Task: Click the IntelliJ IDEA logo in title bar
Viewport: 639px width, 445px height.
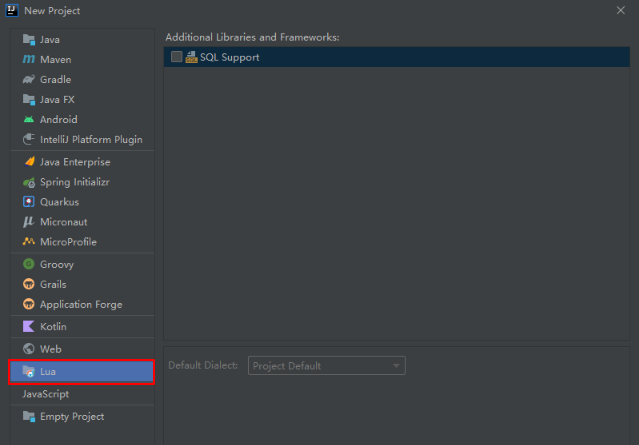Action: point(12,10)
